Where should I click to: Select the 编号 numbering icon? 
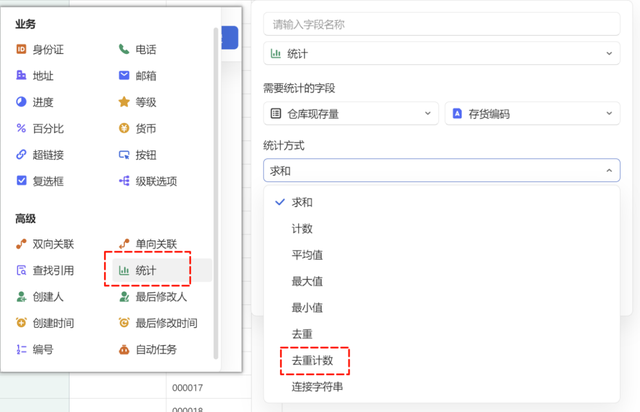[x=21, y=349]
